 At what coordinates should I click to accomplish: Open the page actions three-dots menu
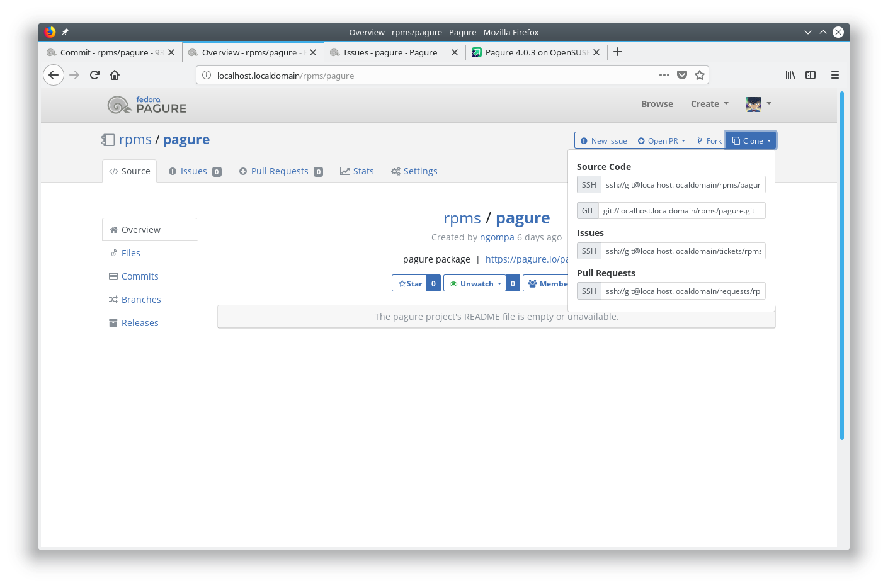(x=664, y=75)
